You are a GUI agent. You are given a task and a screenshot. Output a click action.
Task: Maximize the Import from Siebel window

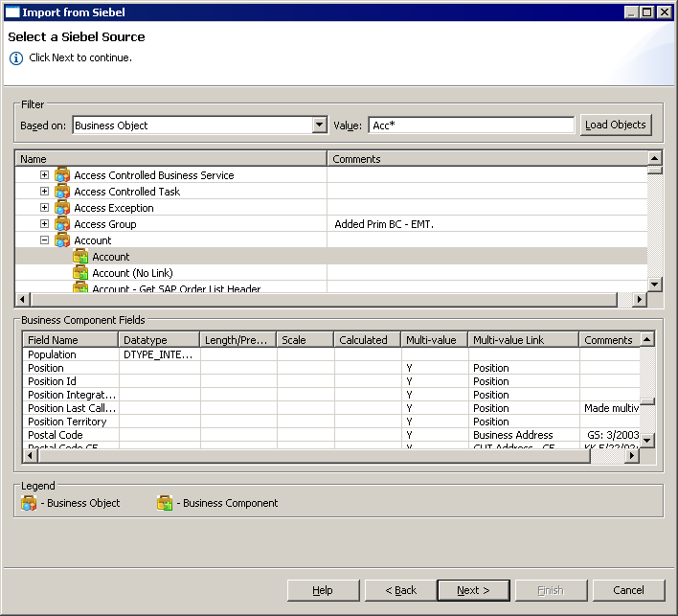point(646,12)
